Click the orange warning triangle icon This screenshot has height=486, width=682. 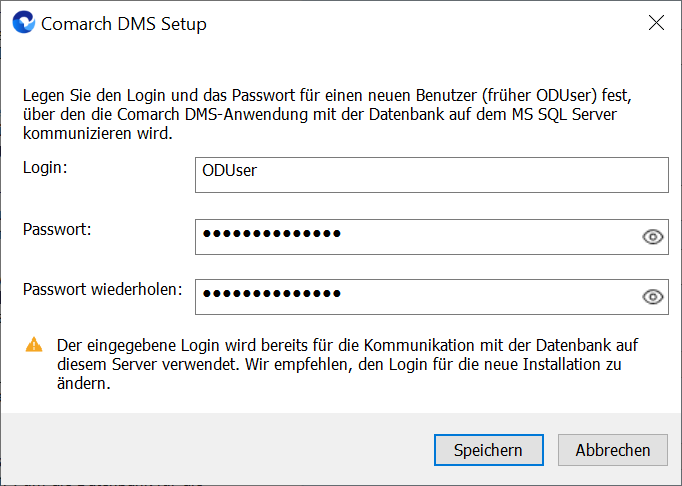pos(35,345)
